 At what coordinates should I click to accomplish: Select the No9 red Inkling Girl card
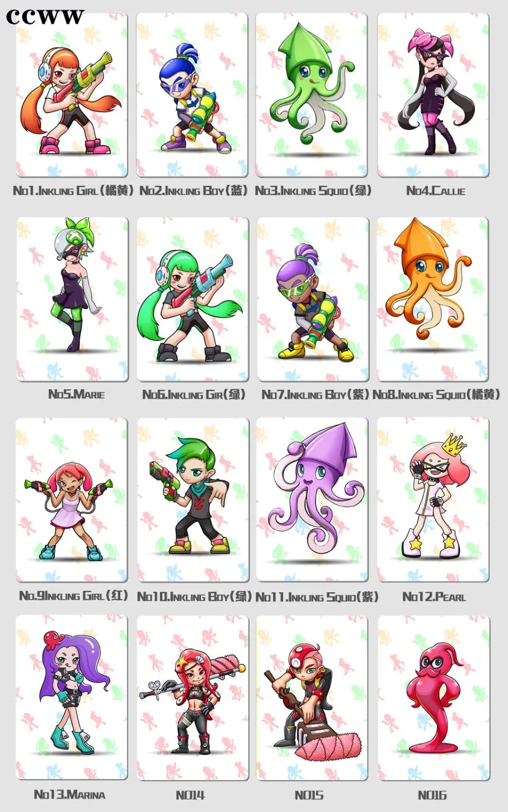pyautogui.click(x=72, y=500)
